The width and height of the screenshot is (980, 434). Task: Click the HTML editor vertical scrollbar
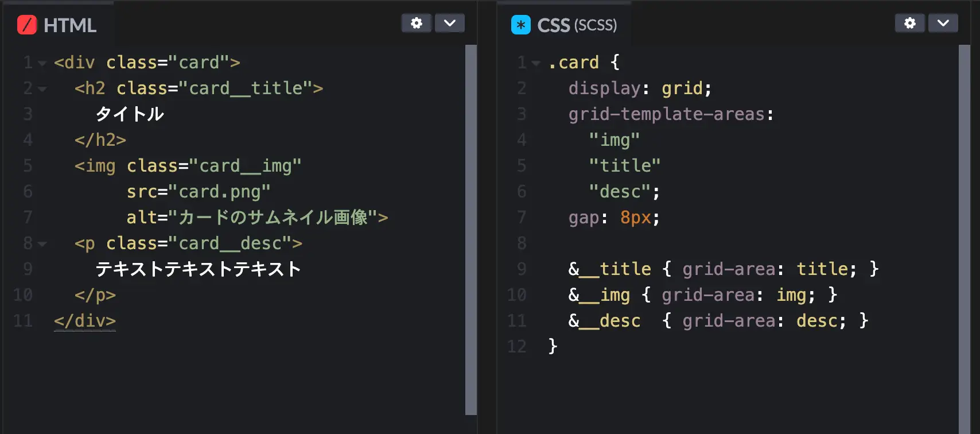471,230
